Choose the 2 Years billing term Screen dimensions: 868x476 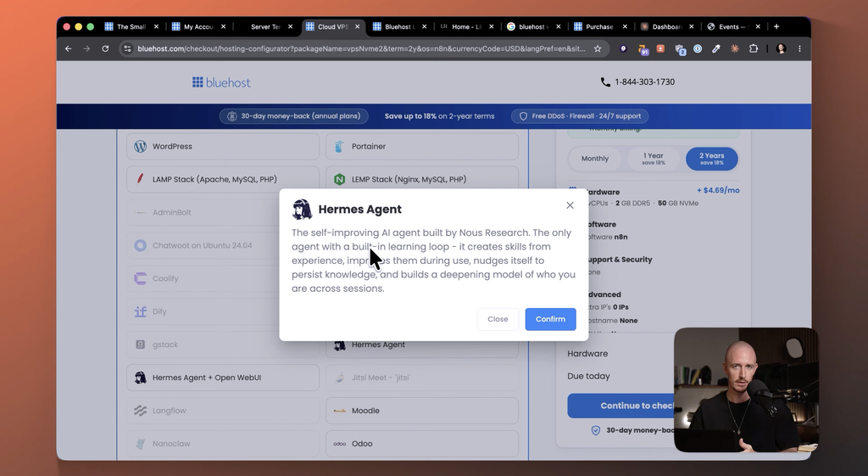[711, 159]
